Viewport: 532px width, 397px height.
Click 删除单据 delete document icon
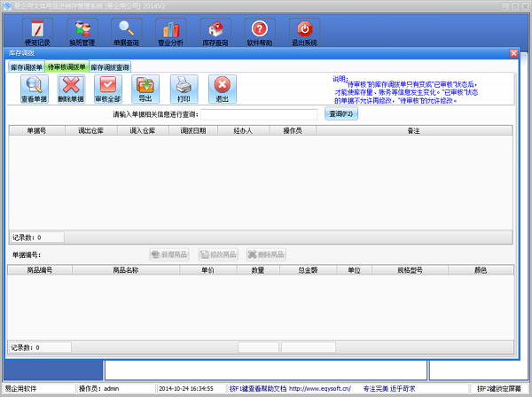click(71, 90)
